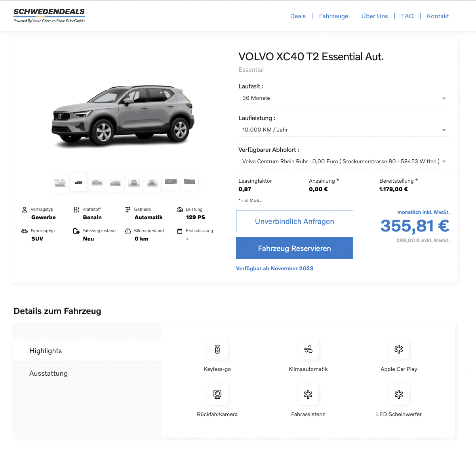
Task: Click the LED Scheinwerfer icon
Action: (x=399, y=394)
